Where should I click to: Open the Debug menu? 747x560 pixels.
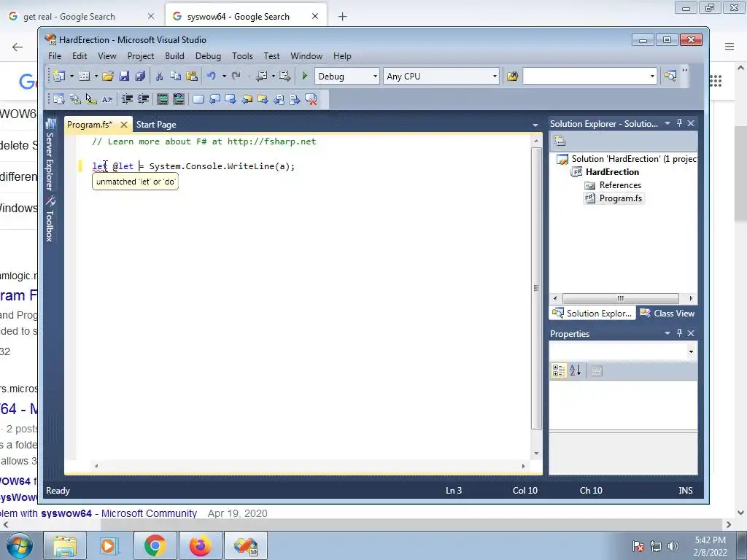(x=208, y=55)
